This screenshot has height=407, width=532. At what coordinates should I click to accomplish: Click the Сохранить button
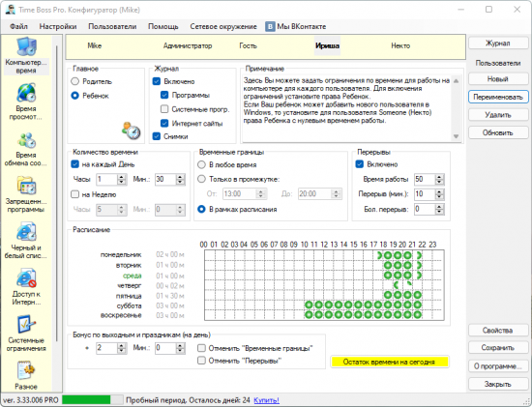coord(498,348)
